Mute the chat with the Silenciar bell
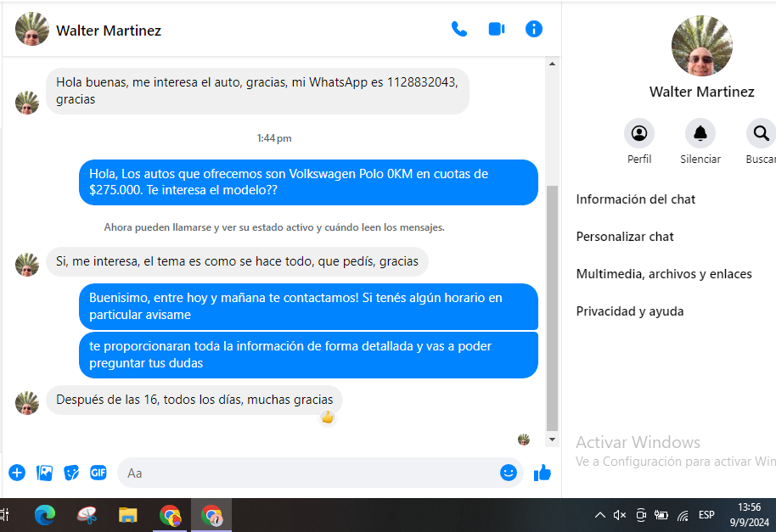776x532 pixels. (700, 133)
